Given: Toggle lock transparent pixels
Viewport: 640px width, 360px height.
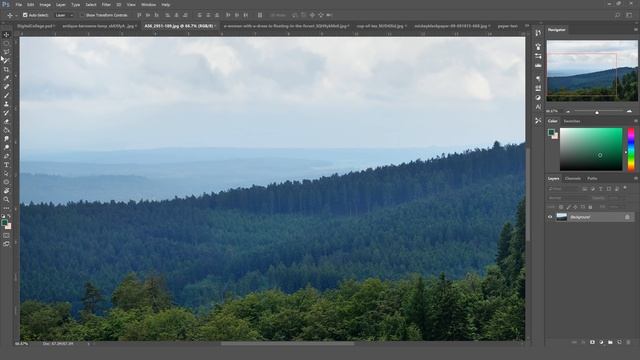Looking at the screenshot, I should (561, 207).
